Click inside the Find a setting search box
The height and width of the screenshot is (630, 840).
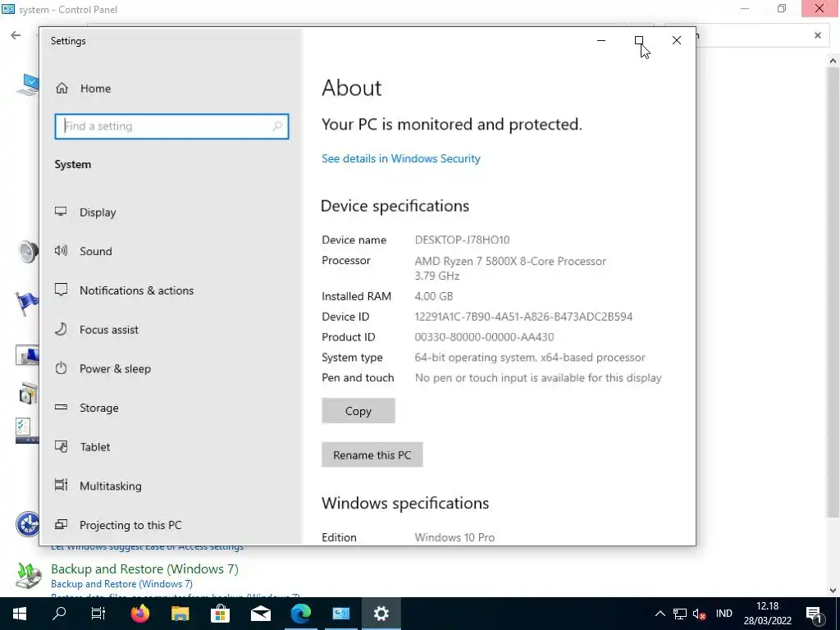[x=171, y=126]
